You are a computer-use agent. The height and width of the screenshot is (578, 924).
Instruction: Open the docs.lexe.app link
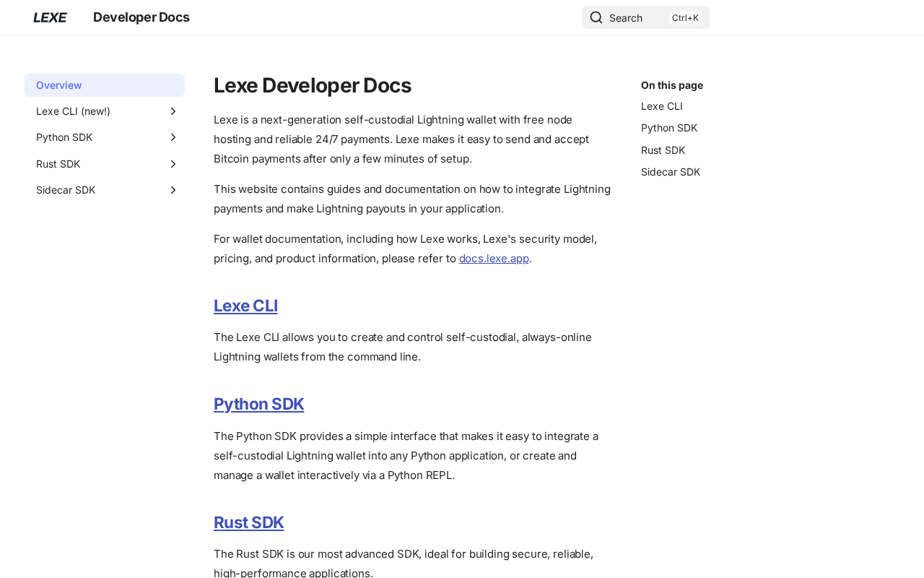click(494, 258)
